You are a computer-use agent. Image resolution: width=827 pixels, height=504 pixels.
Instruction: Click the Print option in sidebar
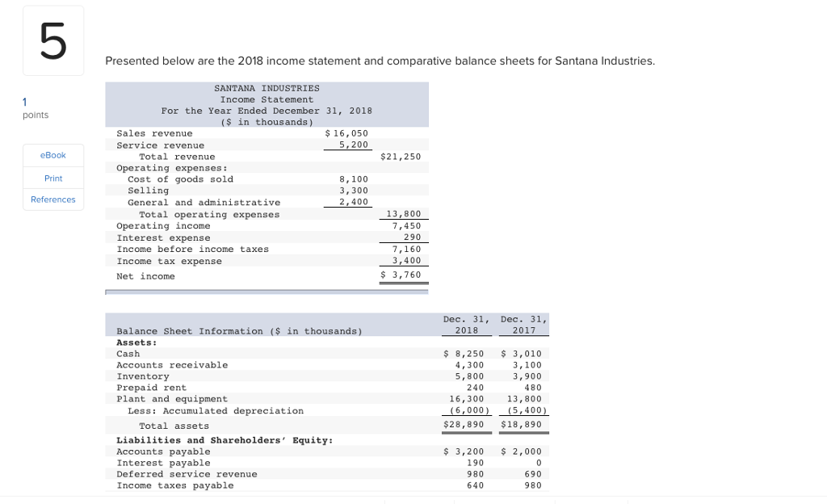52,178
